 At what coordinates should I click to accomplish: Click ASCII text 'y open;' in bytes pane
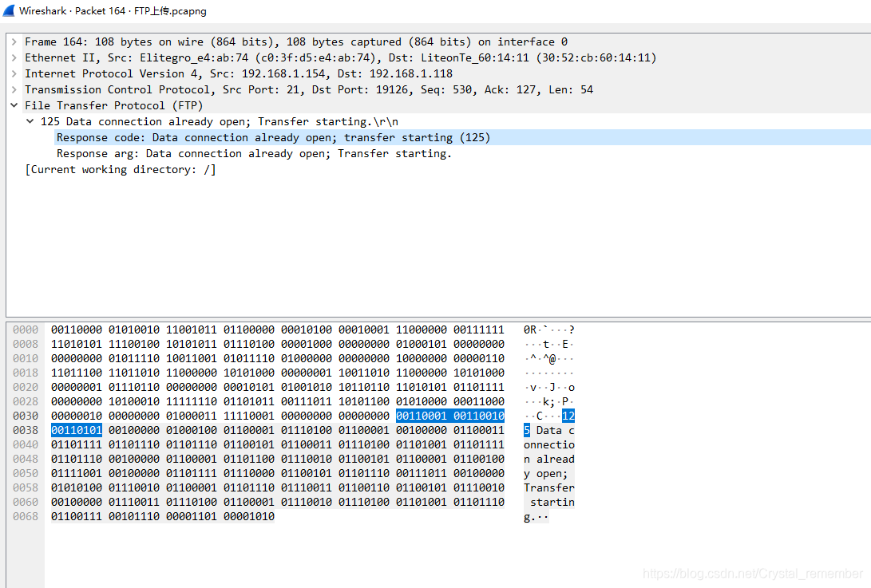pyautogui.click(x=545, y=474)
